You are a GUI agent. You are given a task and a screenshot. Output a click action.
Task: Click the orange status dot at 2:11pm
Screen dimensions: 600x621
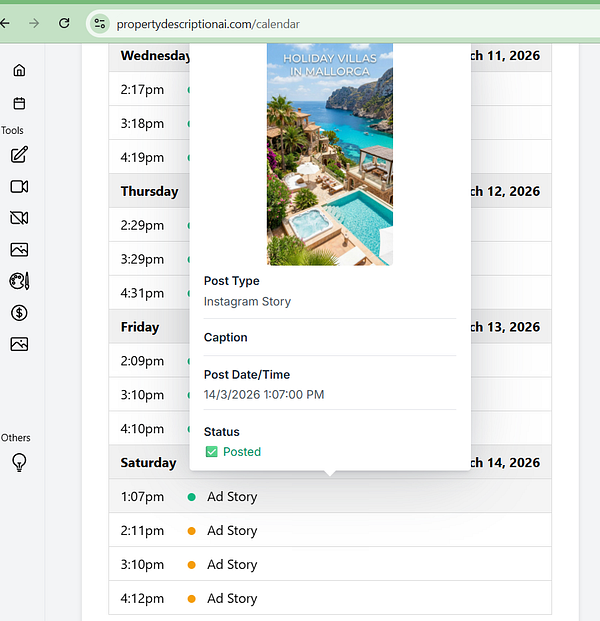[x=191, y=531]
